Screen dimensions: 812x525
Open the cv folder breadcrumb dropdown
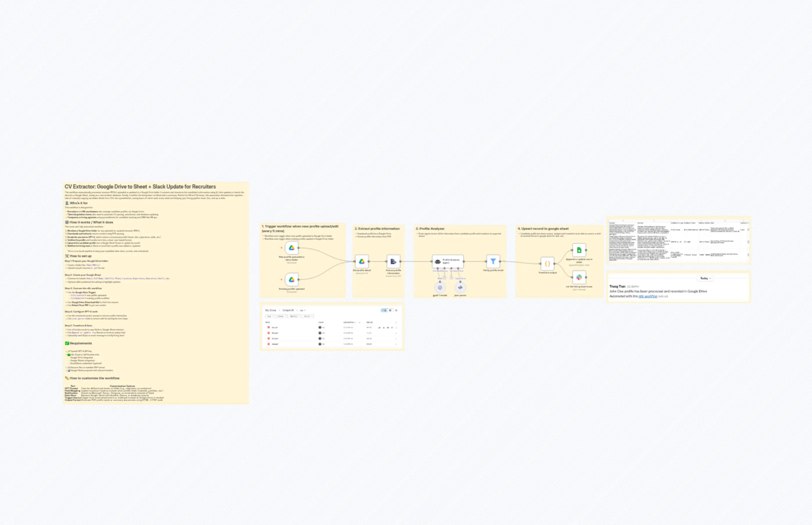click(x=303, y=310)
